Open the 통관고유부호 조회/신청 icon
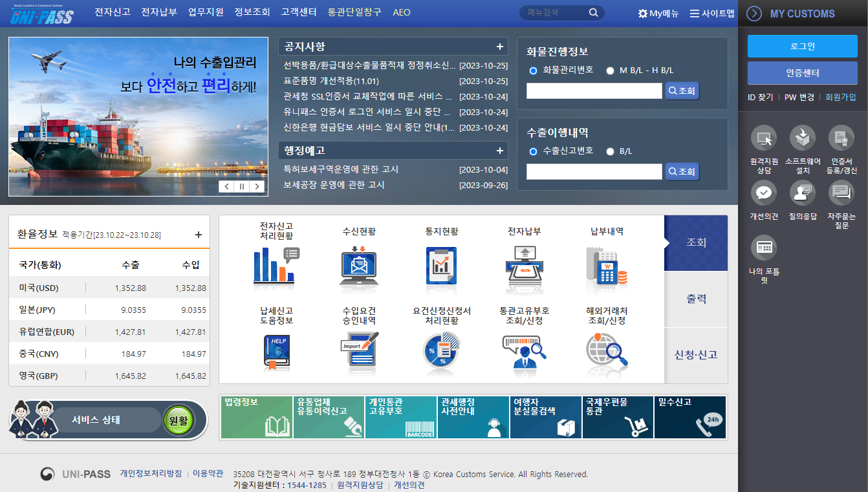The height and width of the screenshot is (492, 868). [x=525, y=352]
